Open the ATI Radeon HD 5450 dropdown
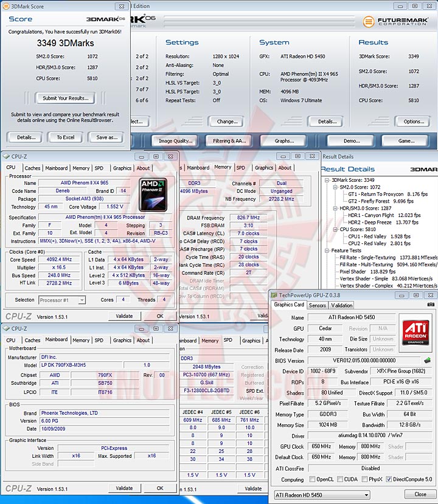This screenshot has height=504, width=438. [x=322, y=495]
